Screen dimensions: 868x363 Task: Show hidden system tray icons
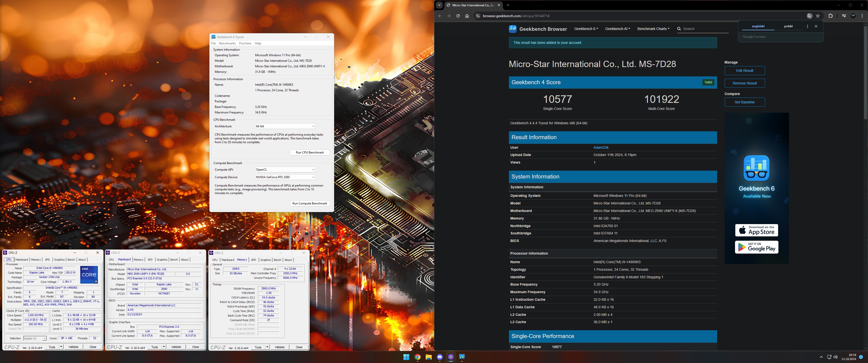821,357
